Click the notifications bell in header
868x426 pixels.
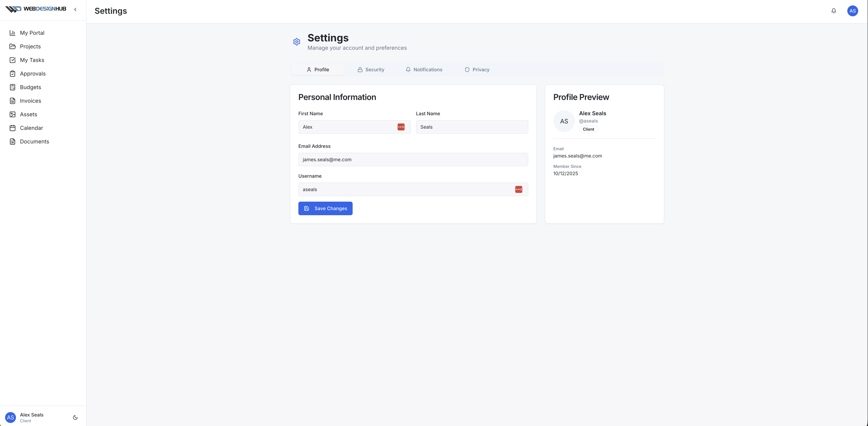[834, 11]
